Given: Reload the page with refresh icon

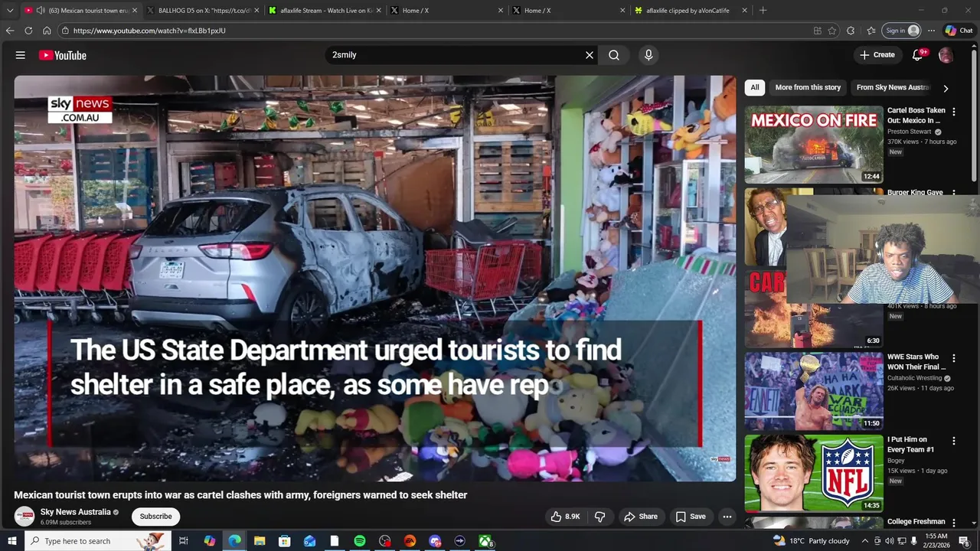Looking at the screenshot, I should tap(28, 31).
